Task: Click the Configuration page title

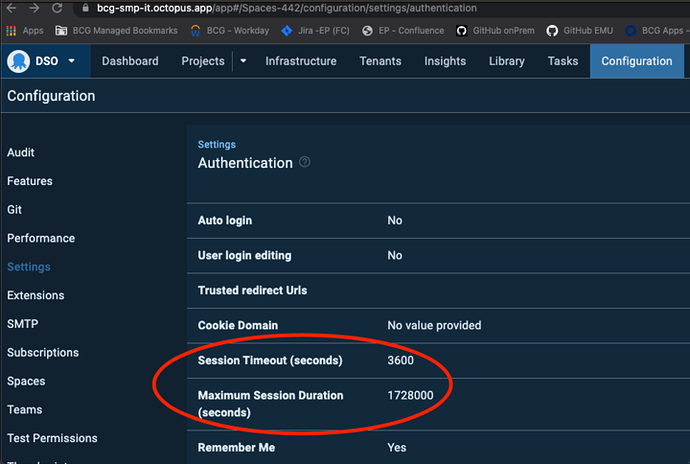Action: (51, 96)
